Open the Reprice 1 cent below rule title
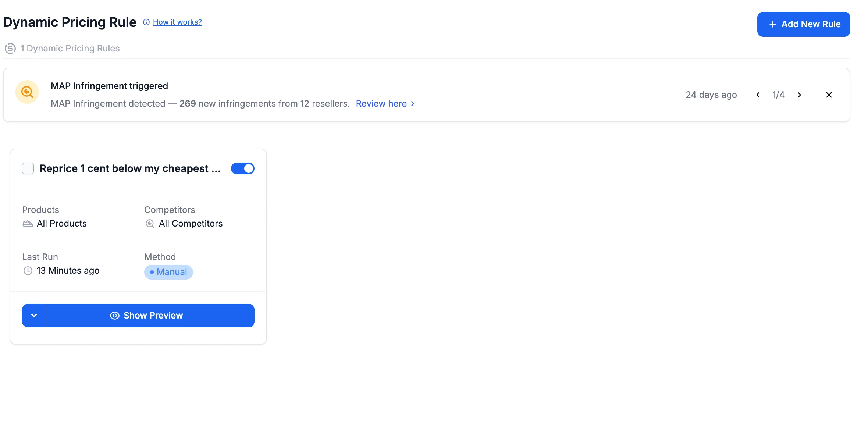Viewport: 868px width, 434px height. point(130,168)
